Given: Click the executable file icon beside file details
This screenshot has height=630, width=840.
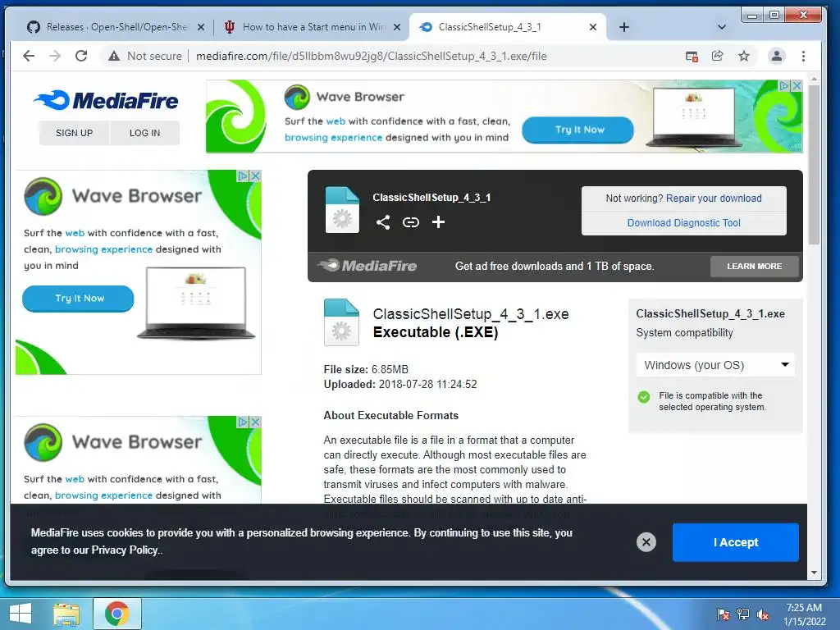Looking at the screenshot, I should (341, 322).
